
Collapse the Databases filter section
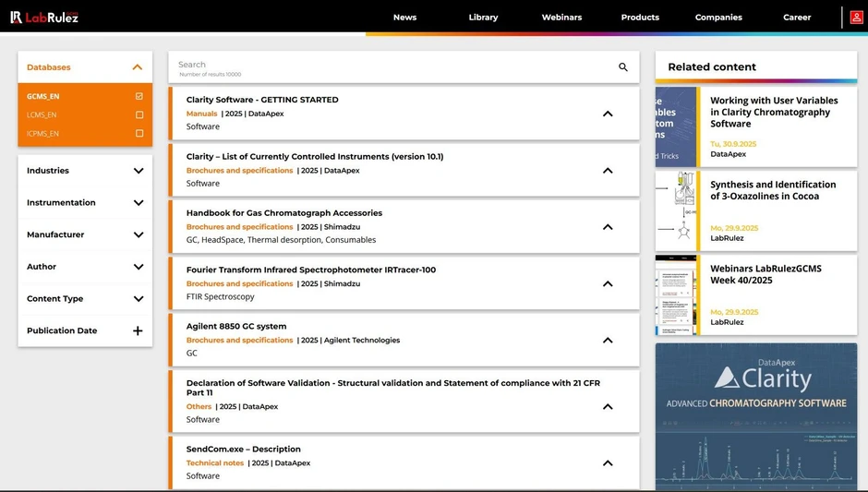[138, 67]
